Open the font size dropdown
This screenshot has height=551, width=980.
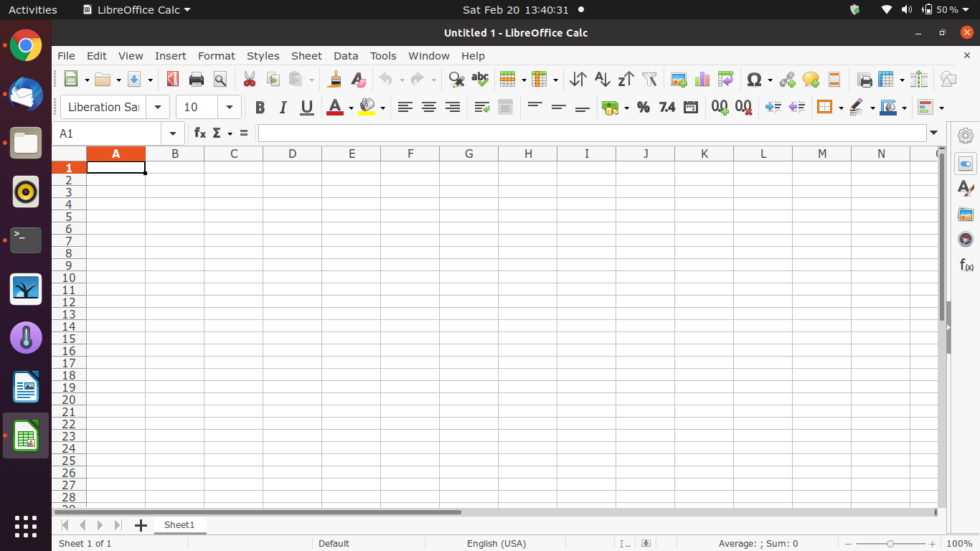230,107
